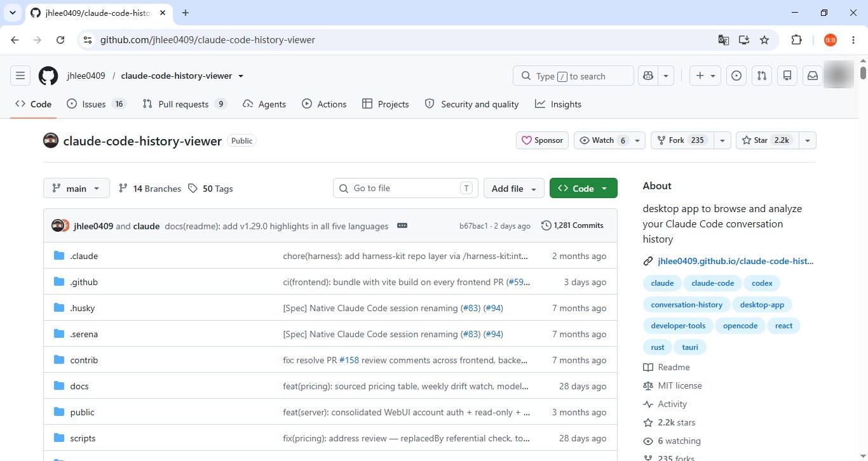This screenshot has width=868, height=461.
Task: Switch to the Pull requests tab
Action: pyautogui.click(x=185, y=104)
